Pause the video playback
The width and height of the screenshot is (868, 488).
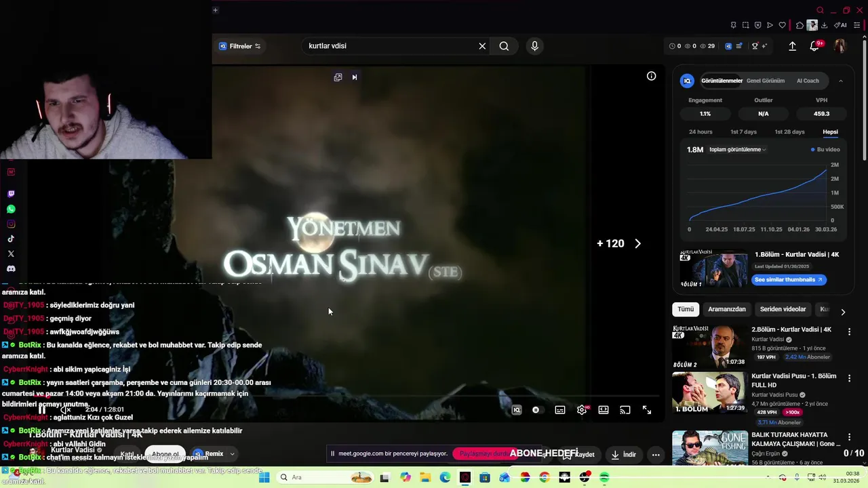[x=42, y=409]
